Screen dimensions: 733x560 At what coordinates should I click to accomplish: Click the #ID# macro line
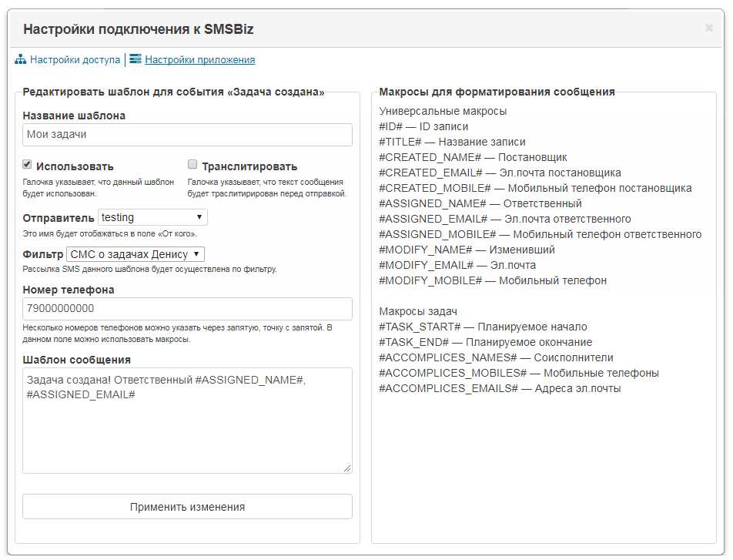423,126
